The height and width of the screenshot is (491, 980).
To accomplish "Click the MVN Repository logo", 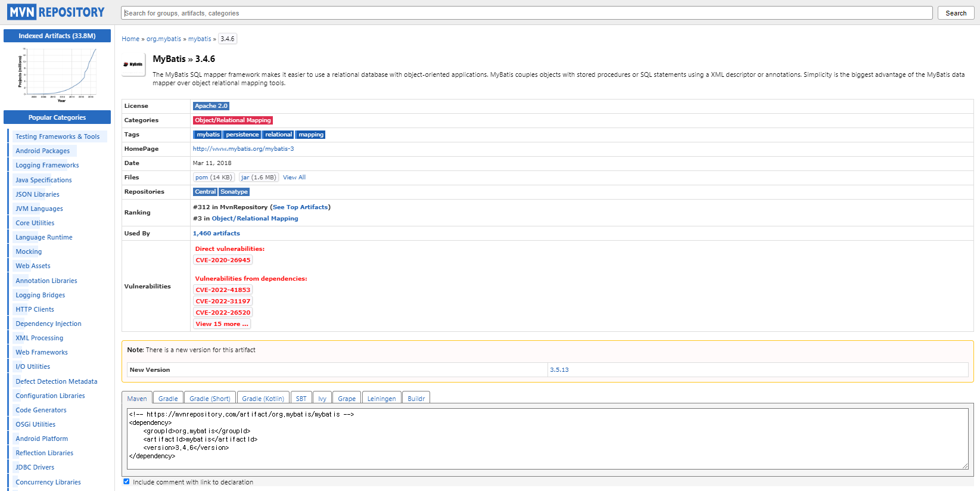I will (56, 12).
